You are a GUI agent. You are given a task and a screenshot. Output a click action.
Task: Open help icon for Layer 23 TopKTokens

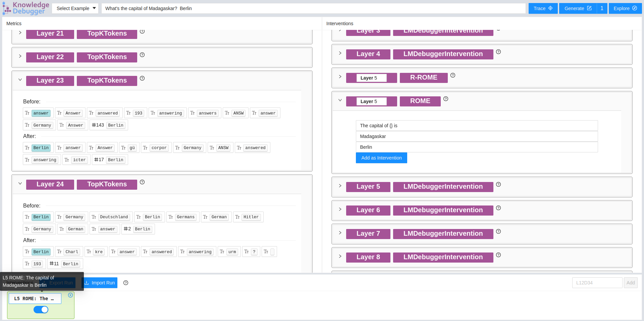[142, 78]
